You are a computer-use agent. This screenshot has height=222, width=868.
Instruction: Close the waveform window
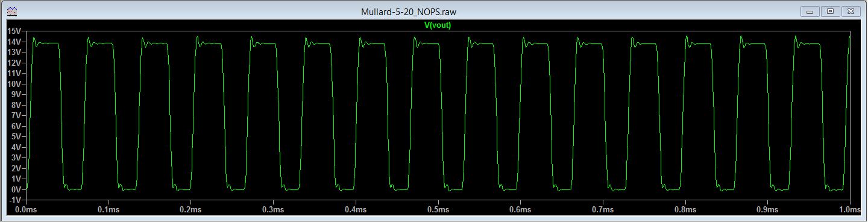(x=851, y=11)
